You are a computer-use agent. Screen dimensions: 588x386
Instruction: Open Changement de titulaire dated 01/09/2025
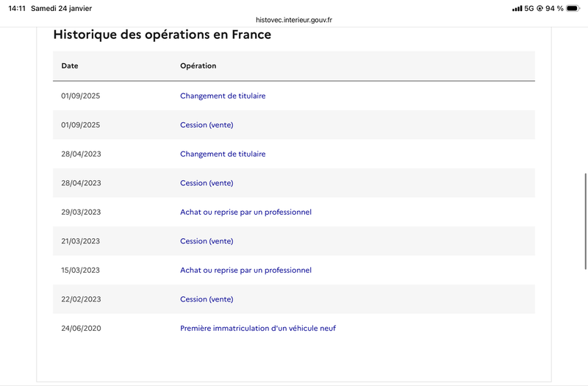223,96
